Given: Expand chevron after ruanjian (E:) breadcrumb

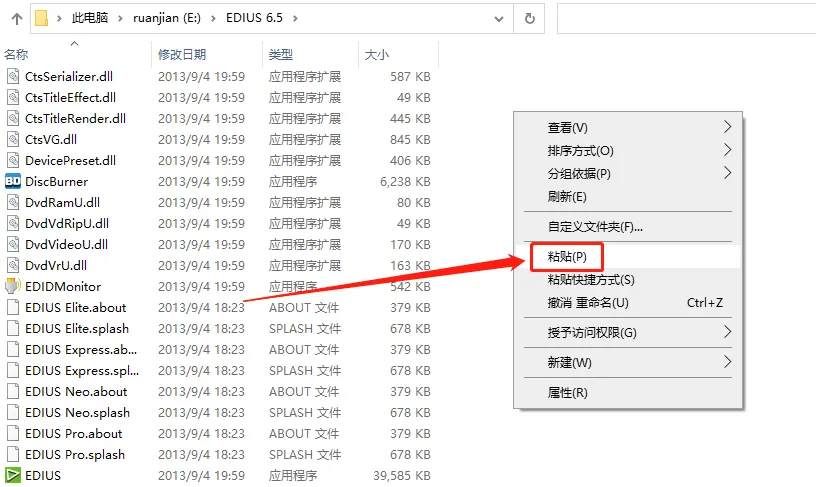Looking at the screenshot, I should 213,18.
